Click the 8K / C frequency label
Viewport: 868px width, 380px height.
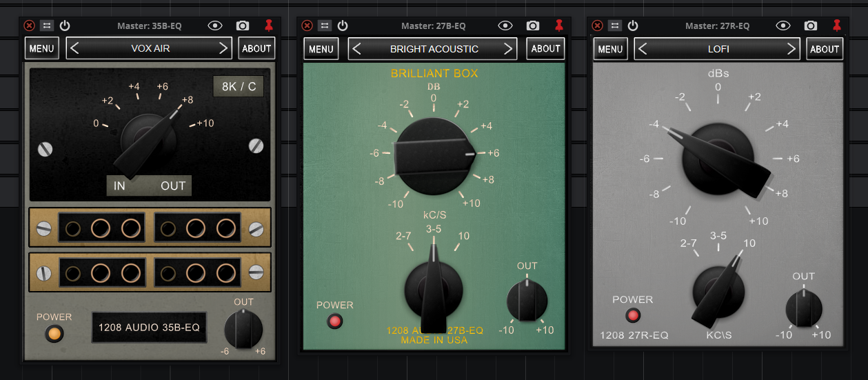tap(239, 86)
